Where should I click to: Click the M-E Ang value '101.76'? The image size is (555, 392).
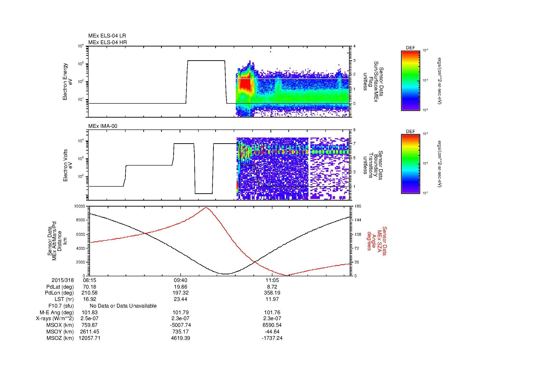pos(272,313)
